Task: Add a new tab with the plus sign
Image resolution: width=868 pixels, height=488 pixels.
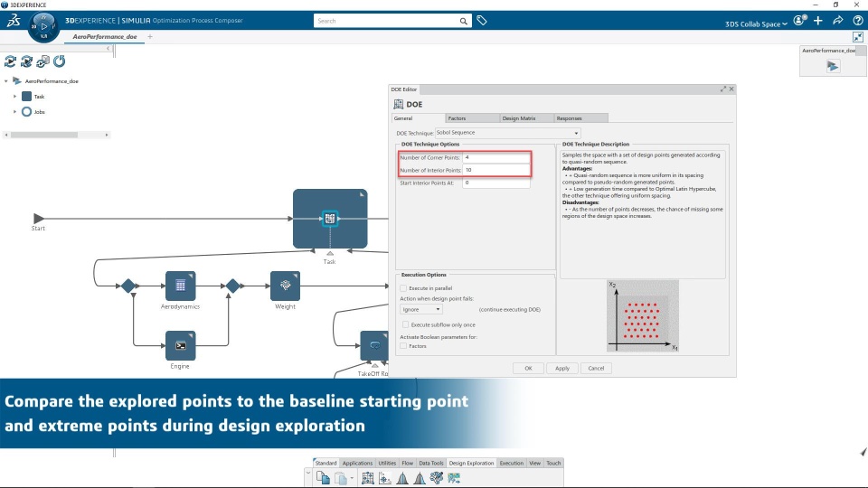Action: [150, 37]
